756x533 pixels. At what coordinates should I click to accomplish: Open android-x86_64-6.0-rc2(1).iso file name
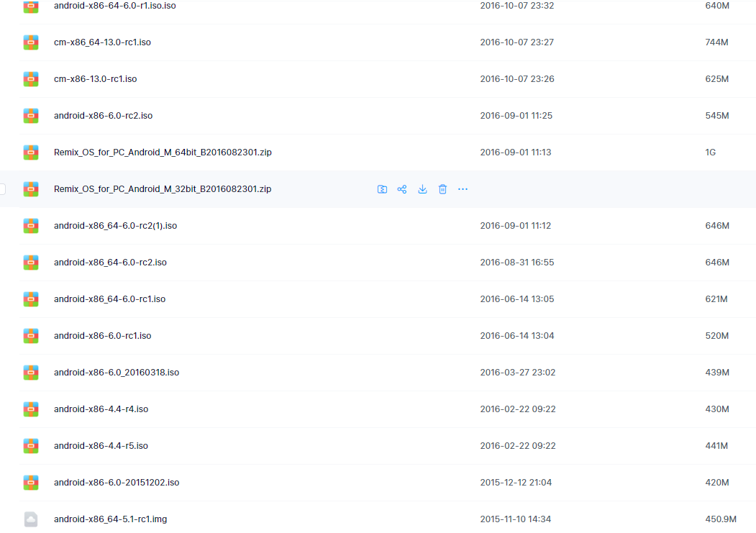[x=115, y=226]
